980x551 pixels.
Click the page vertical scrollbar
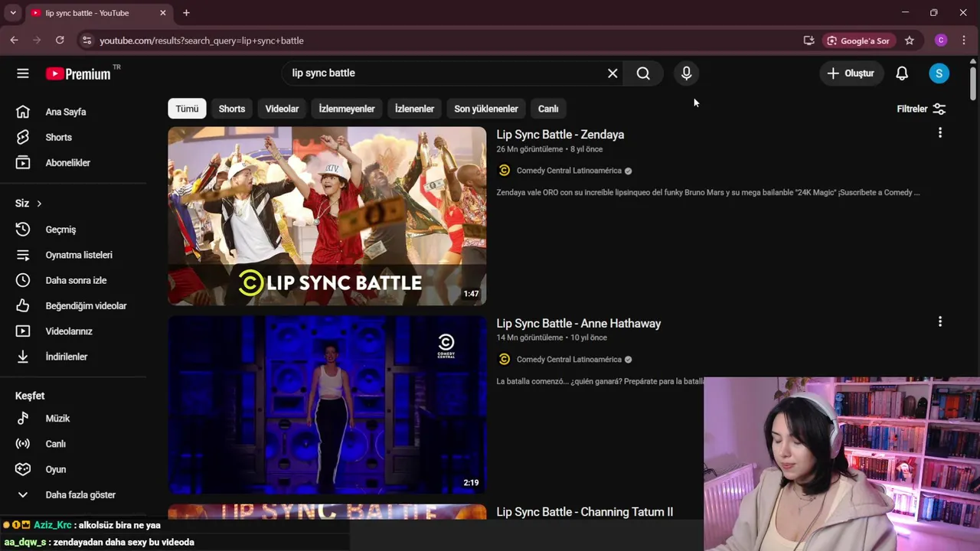(x=973, y=83)
